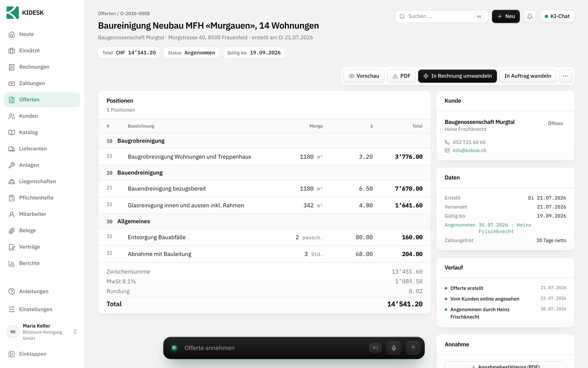Click the Vorschau button
This screenshot has width=588, height=368.
coord(364,76)
